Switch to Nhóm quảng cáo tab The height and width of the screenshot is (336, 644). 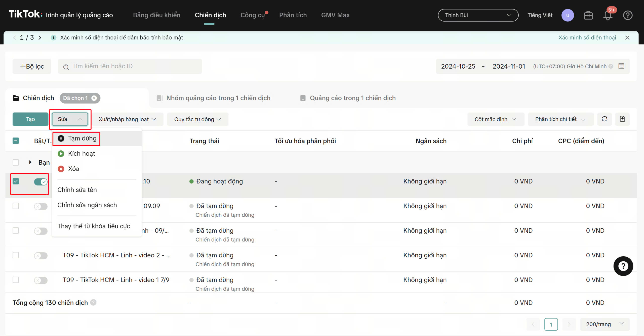click(x=213, y=98)
